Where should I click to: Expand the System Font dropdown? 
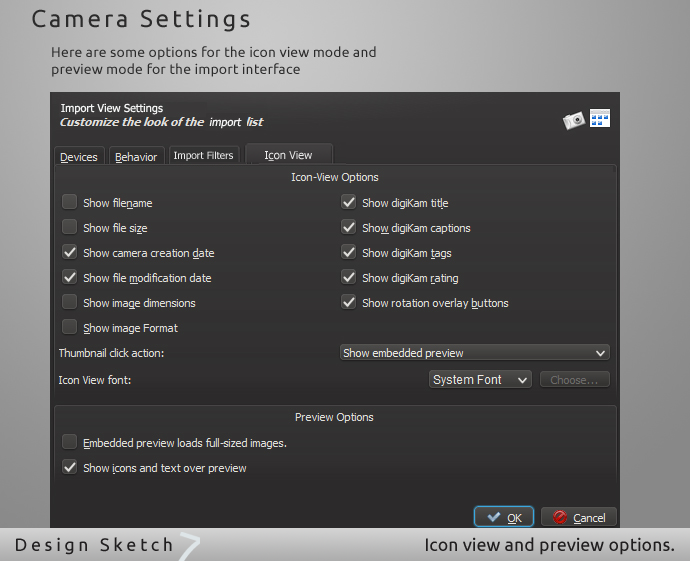point(480,380)
